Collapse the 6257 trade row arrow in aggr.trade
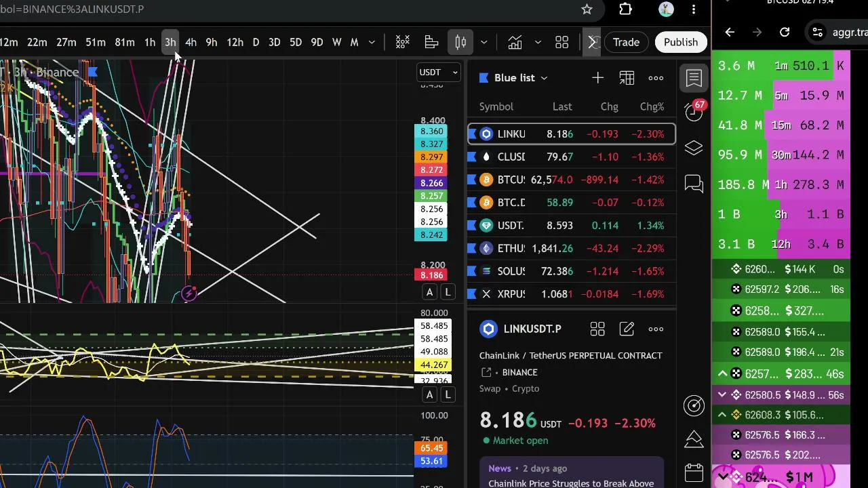 click(x=723, y=373)
